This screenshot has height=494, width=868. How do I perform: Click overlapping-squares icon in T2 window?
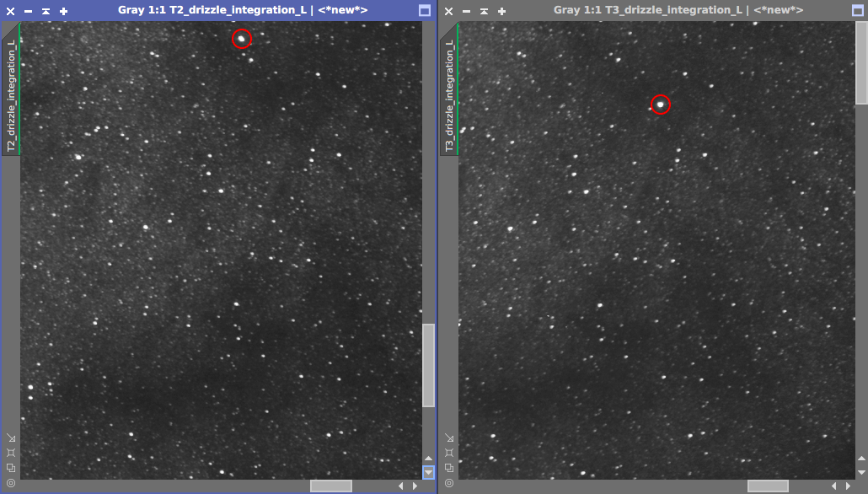click(x=10, y=468)
